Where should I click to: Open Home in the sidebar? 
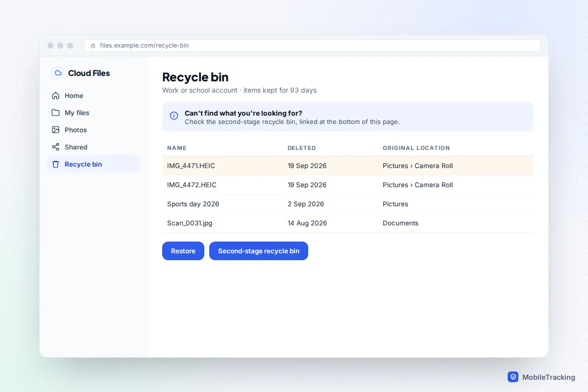[x=93, y=96]
